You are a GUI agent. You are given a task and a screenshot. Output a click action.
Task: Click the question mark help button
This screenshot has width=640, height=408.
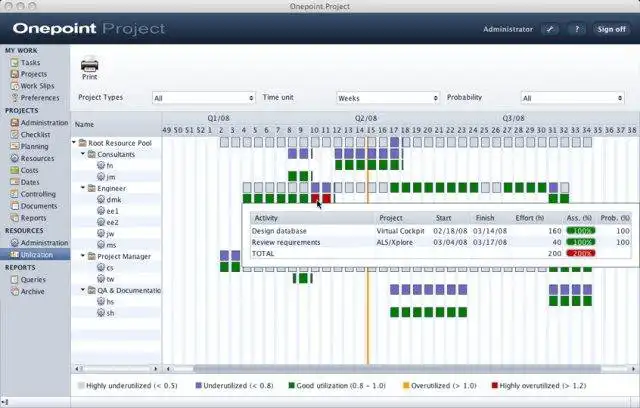(x=577, y=29)
